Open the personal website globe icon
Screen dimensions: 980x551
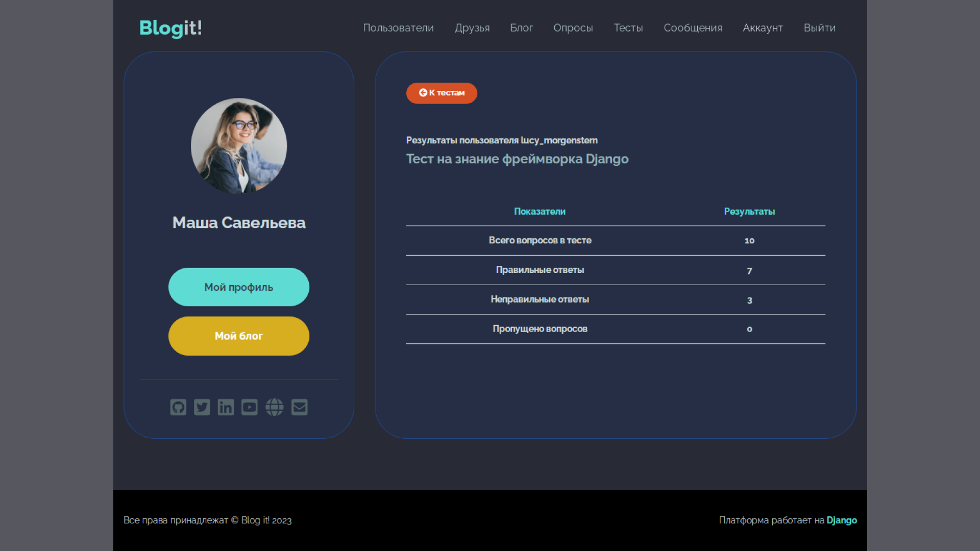274,407
